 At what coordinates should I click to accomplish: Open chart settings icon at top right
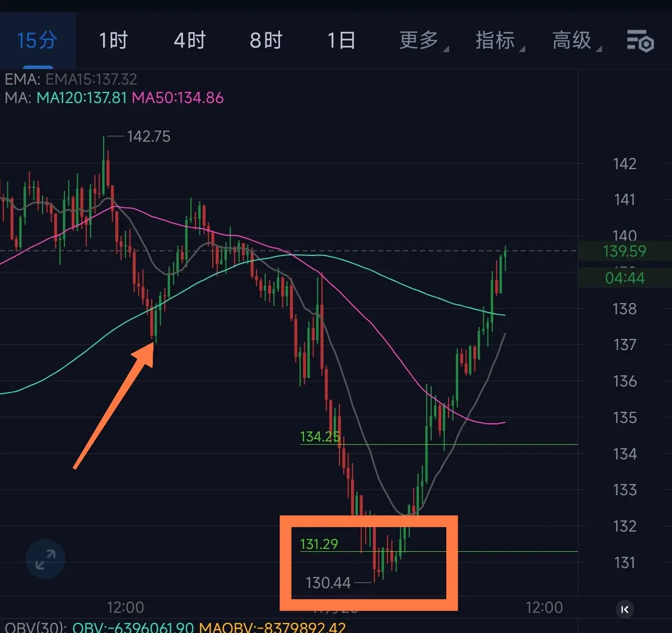click(x=640, y=41)
